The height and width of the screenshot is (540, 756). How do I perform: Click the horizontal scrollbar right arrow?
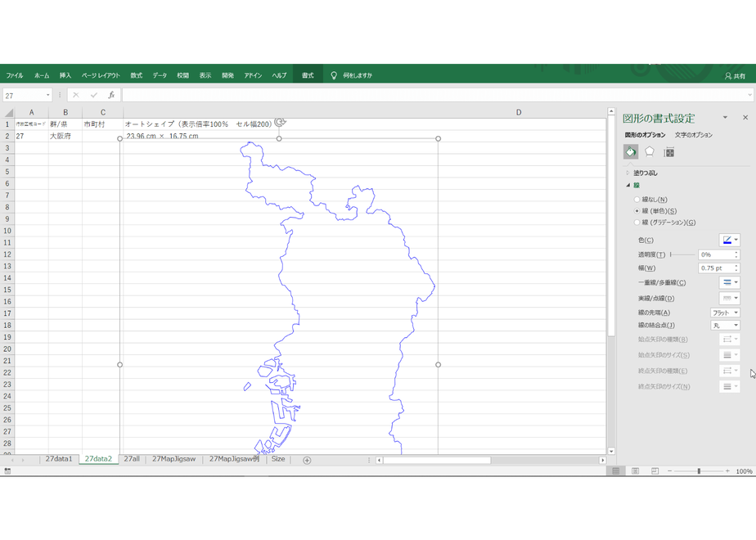pos(602,460)
